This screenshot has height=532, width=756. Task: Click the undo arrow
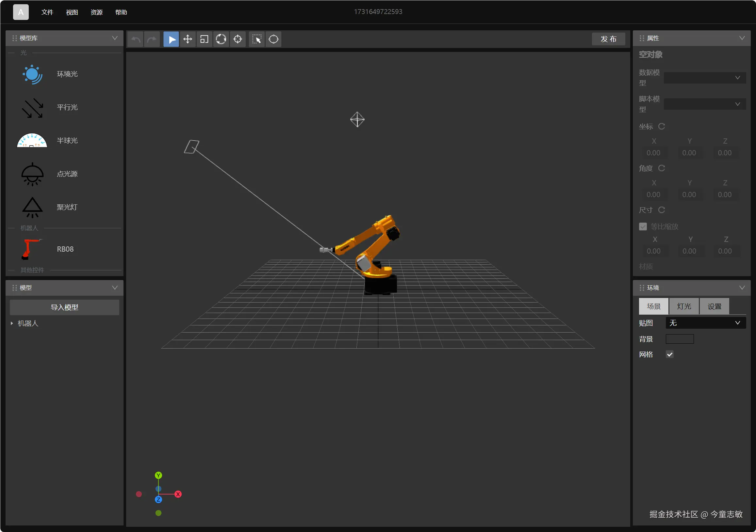coord(136,39)
